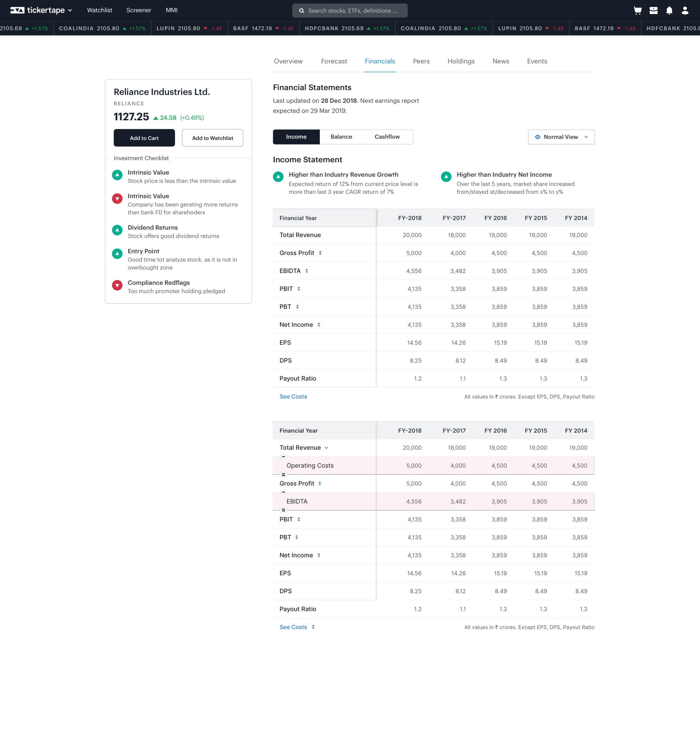
Task: Open the tickertape logo dropdown chevron
Action: click(70, 10)
